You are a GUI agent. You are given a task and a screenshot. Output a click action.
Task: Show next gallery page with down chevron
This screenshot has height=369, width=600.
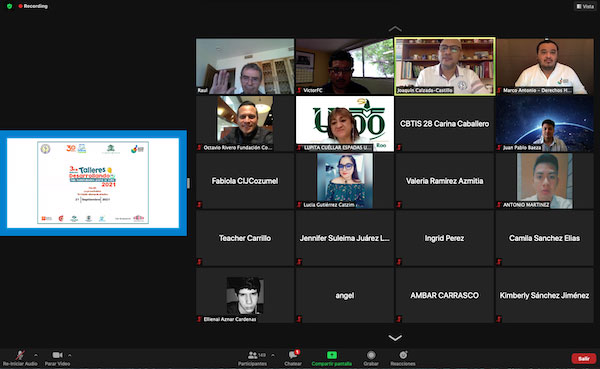point(395,338)
